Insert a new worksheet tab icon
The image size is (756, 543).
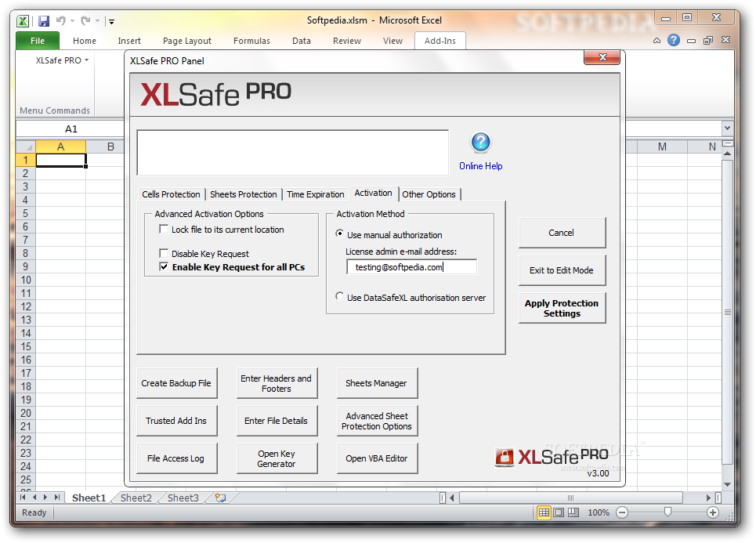tap(220, 498)
